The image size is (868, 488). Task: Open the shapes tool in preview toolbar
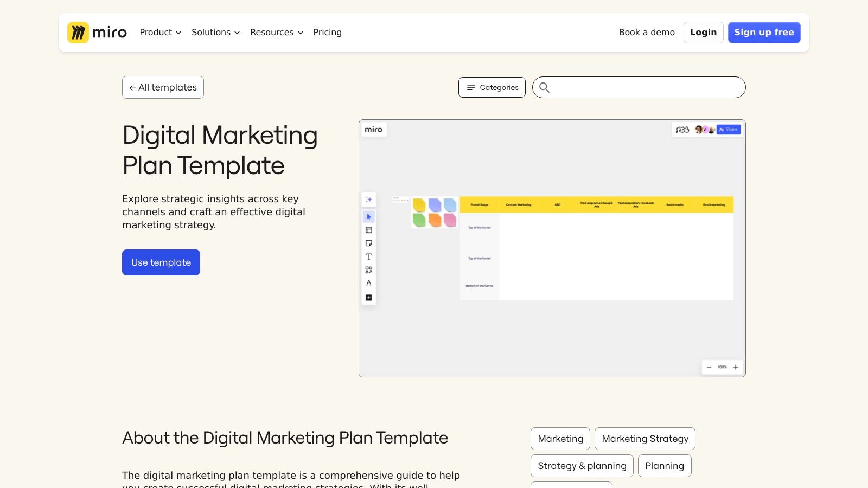click(369, 270)
